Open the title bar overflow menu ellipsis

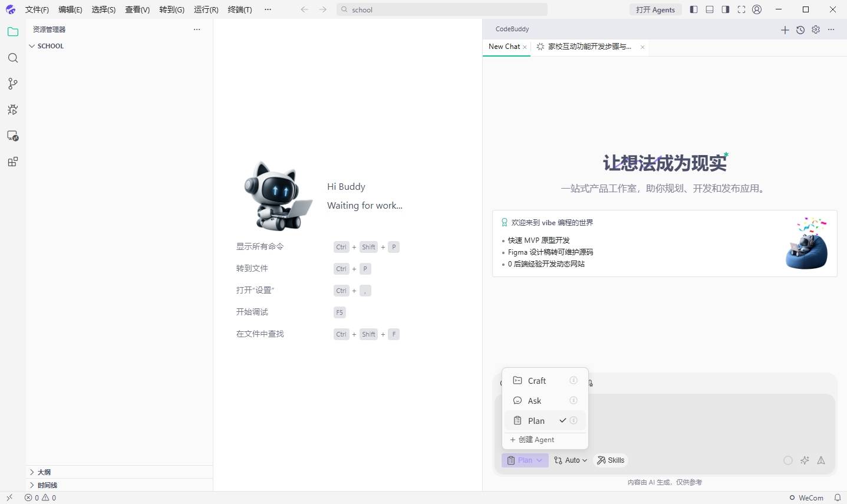[x=268, y=9]
